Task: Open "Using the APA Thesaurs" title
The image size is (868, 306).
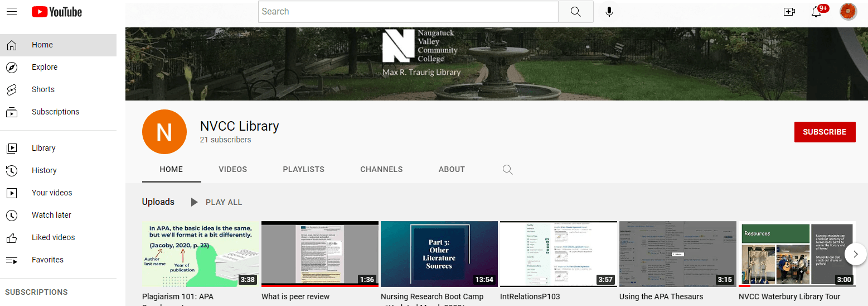Action: click(661, 297)
